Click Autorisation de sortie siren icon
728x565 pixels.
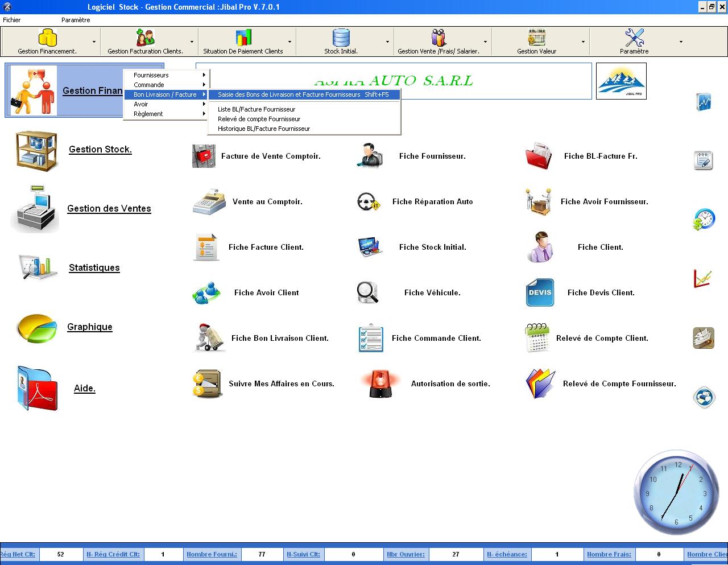click(x=380, y=383)
